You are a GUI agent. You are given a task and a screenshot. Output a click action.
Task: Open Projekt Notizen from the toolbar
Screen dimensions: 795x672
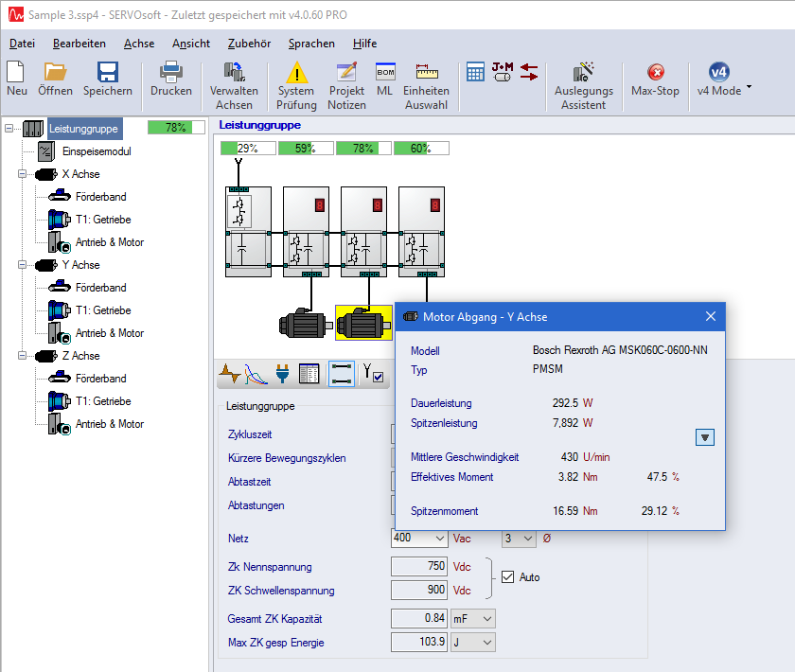pyautogui.click(x=346, y=73)
